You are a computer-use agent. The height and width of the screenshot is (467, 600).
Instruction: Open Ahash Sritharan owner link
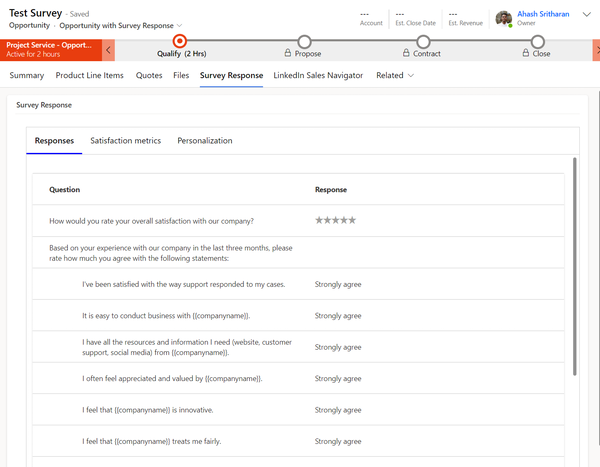click(x=543, y=14)
